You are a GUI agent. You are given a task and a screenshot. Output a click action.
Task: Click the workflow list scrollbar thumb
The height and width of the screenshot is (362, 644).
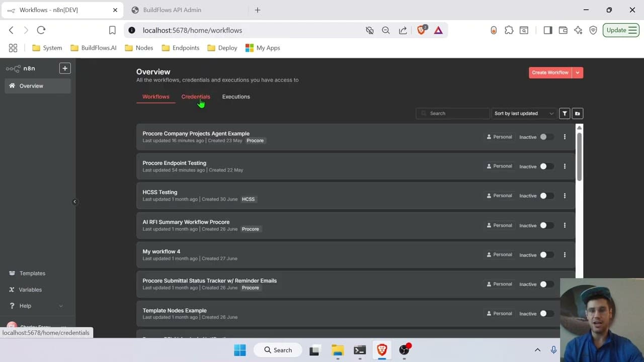pyautogui.click(x=579, y=157)
